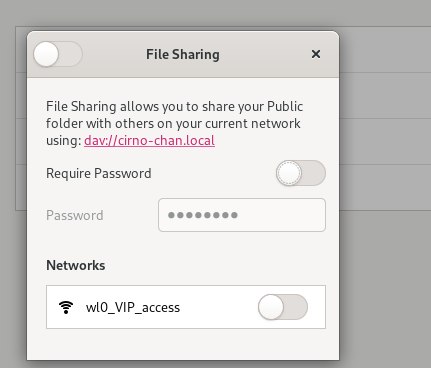The width and height of the screenshot is (431, 368).
Task: Click the word Public in the description
Action: pyautogui.click(x=285, y=107)
